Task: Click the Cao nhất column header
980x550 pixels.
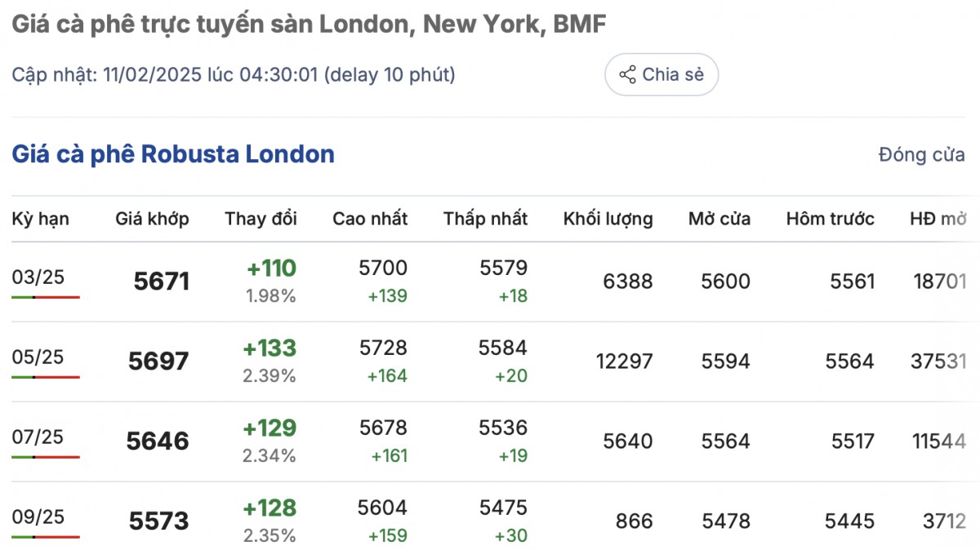Action: (x=369, y=219)
